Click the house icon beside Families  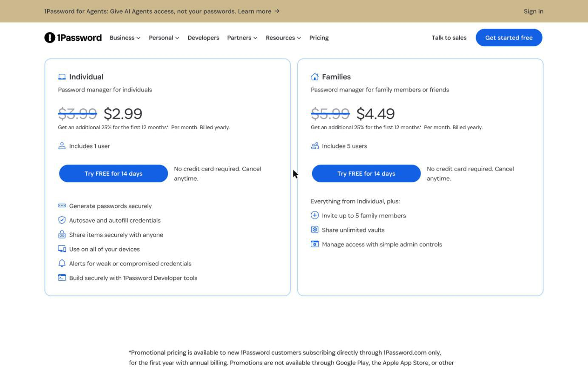coord(315,77)
